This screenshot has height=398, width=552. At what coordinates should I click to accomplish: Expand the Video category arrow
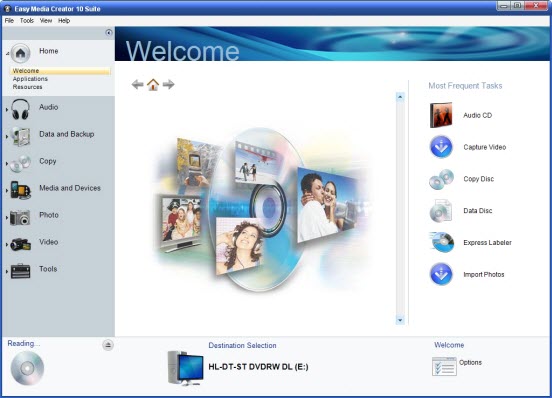(x=7, y=245)
